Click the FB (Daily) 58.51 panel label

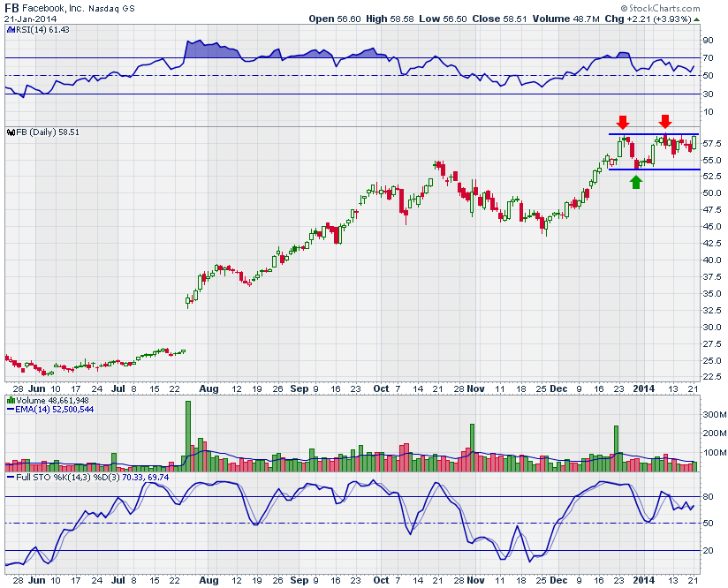point(48,132)
